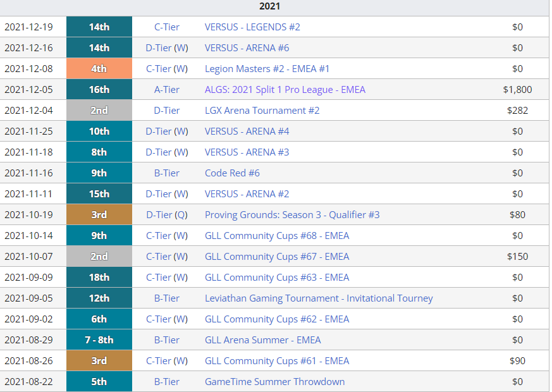
Task: Open GLL Community Cups #67 - EMEA
Action: [x=277, y=257]
